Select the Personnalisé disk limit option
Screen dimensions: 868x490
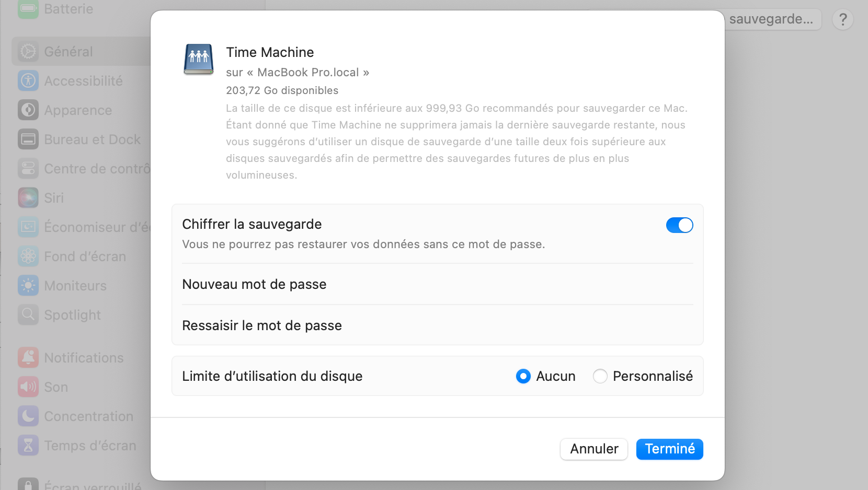pyautogui.click(x=600, y=376)
